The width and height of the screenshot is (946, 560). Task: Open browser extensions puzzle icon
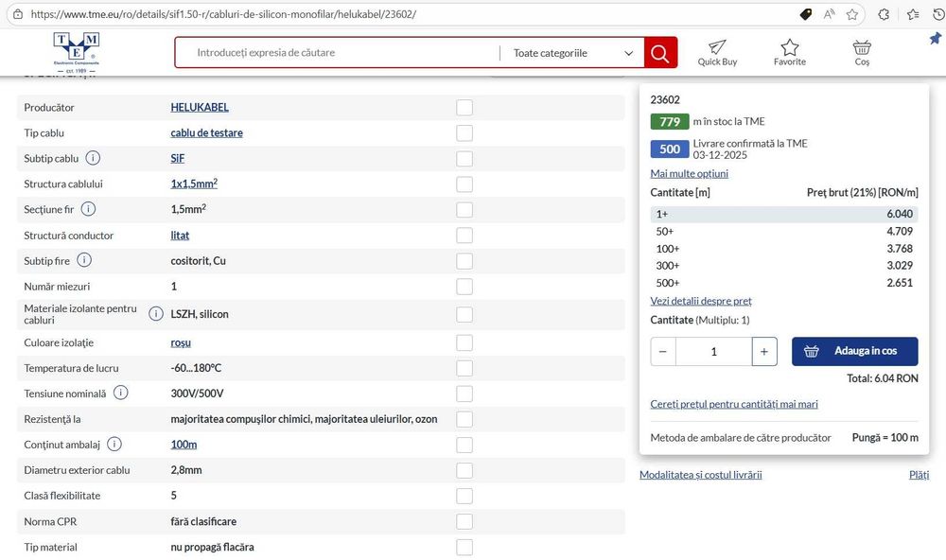pyautogui.click(x=884, y=14)
